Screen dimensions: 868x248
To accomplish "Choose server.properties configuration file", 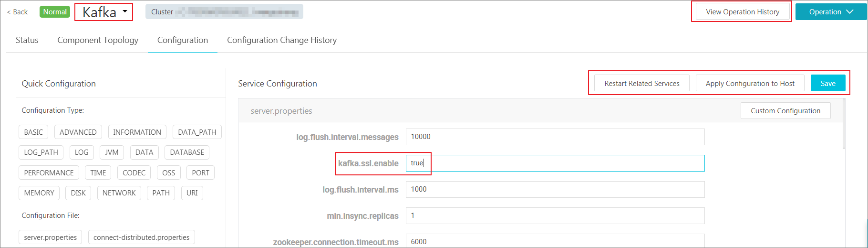I will (51, 237).
